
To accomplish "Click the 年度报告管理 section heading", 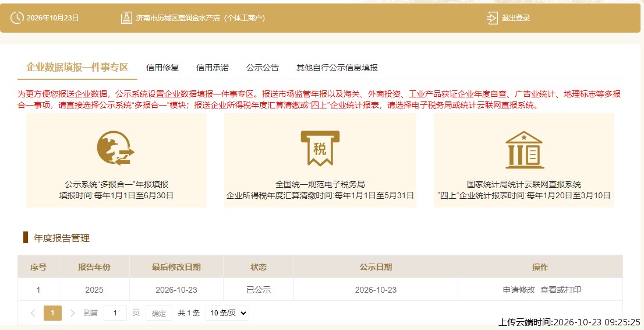I will tap(62, 238).
